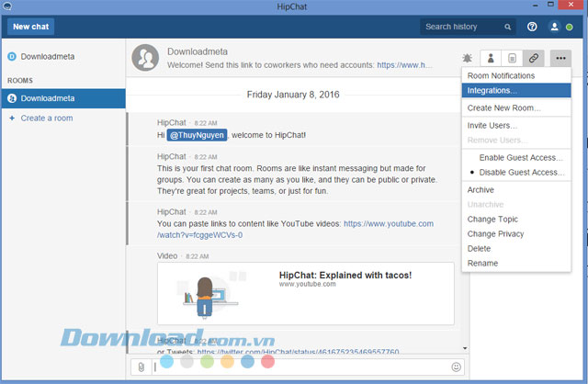
Task: Open the user profile icon
Action: [x=554, y=27]
